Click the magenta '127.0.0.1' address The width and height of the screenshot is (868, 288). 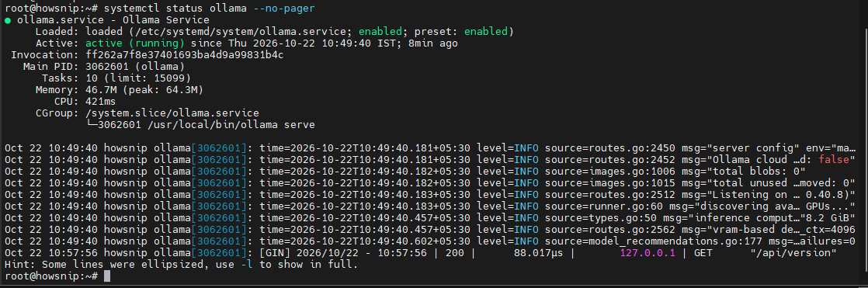[648, 253]
